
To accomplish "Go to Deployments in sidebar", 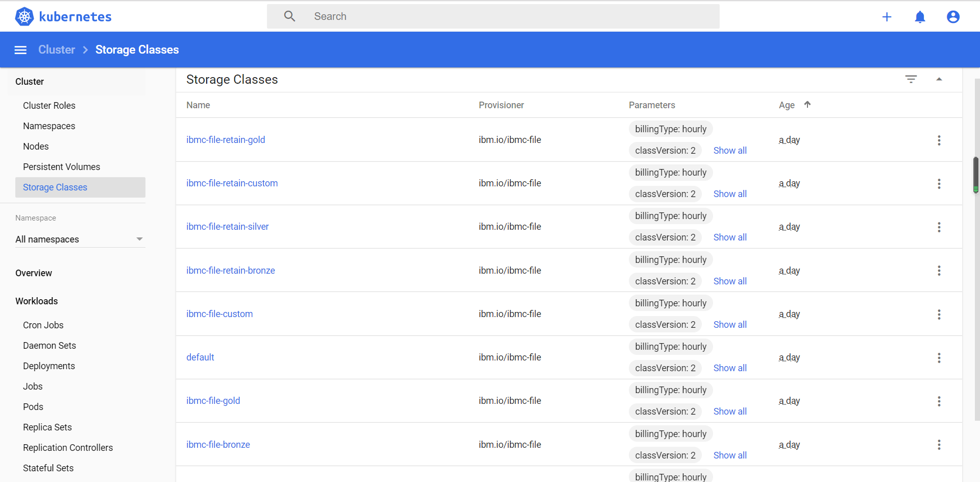I will click(x=49, y=366).
